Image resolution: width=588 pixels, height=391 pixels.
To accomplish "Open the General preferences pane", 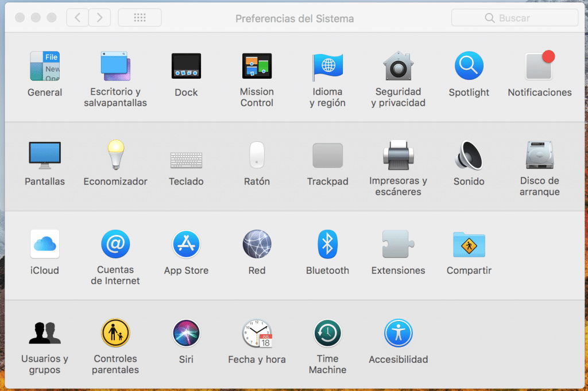I will point(45,67).
